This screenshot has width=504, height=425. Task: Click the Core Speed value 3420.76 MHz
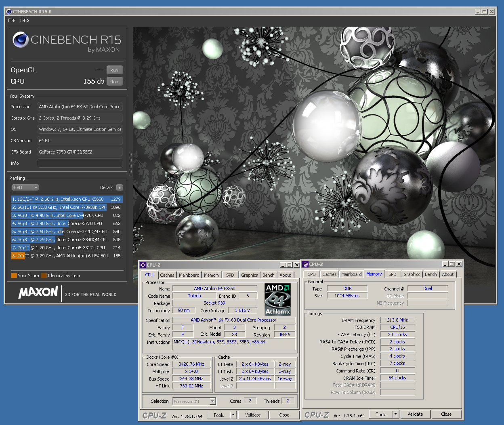[x=191, y=364]
